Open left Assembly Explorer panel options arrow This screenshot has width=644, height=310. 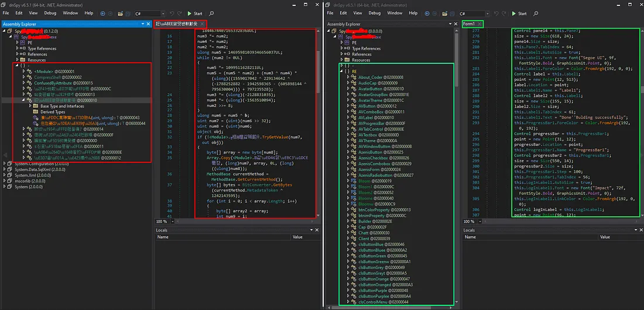click(142, 24)
